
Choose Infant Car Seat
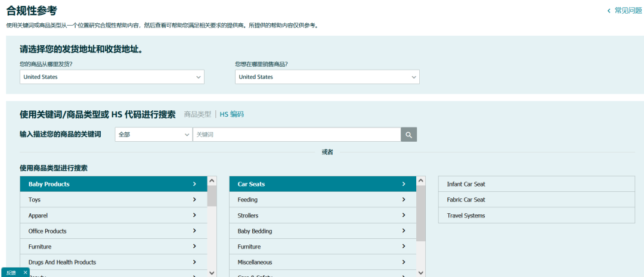537,184
